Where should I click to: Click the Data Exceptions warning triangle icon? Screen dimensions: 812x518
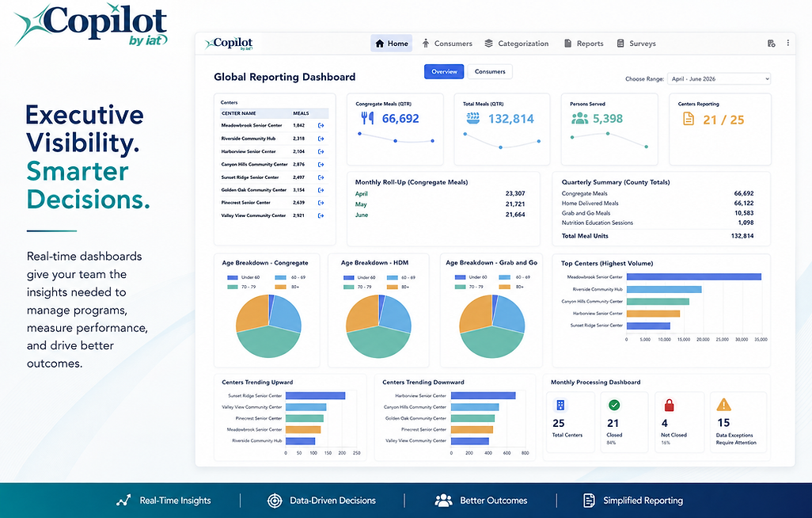pos(723,405)
